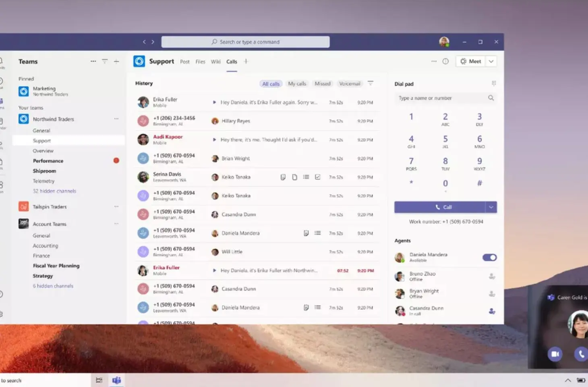Click the search or command box
Viewport: 588px width, 387px height.
(245, 42)
